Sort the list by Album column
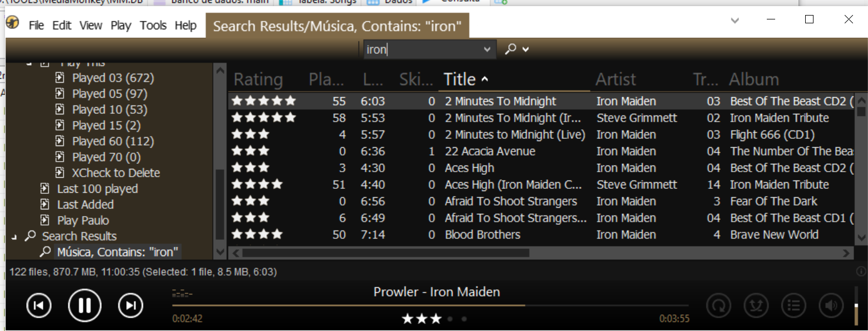This screenshot has height=331, width=868. pyautogui.click(x=753, y=79)
